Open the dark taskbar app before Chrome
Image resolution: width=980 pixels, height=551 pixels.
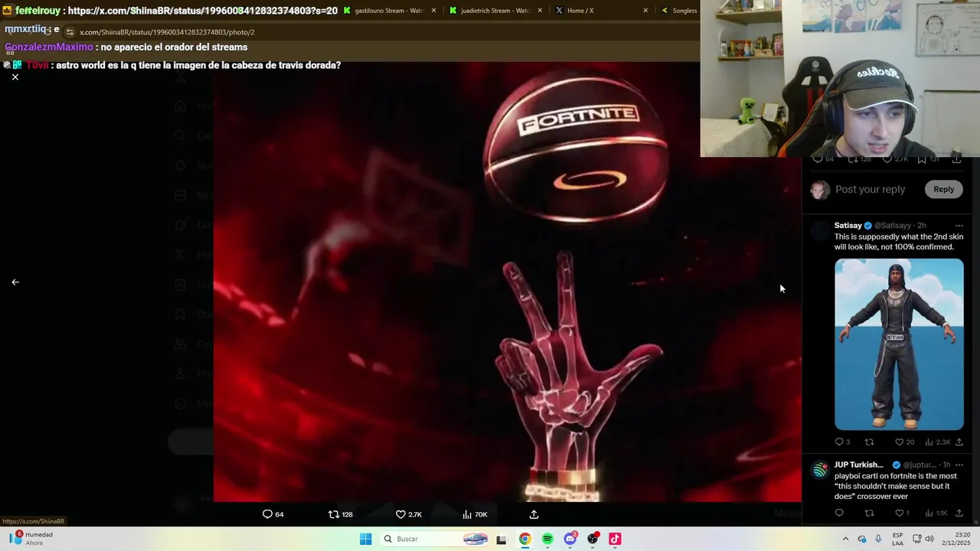[501, 540]
